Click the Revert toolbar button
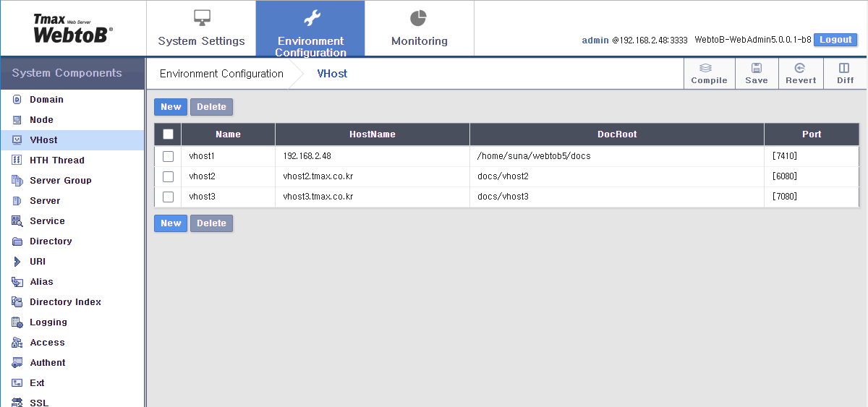This screenshot has height=407, width=868. pos(801,74)
